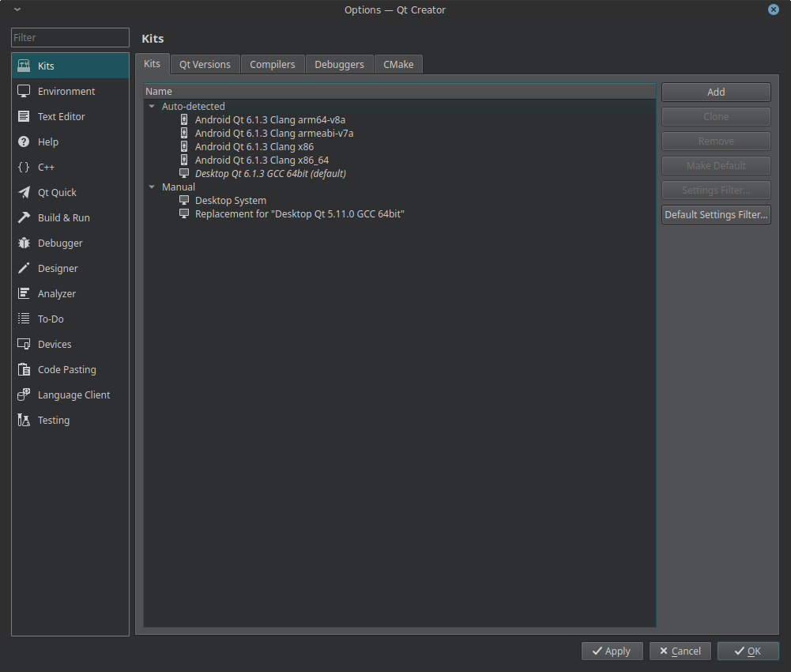Viewport: 791px width, 672px height.
Task: Switch to the Qt Versions tab
Action: click(x=205, y=65)
